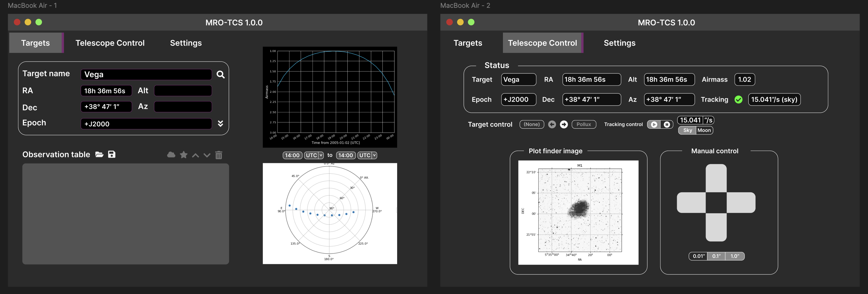Click the Airmass value 1.02

(x=745, y=79)
